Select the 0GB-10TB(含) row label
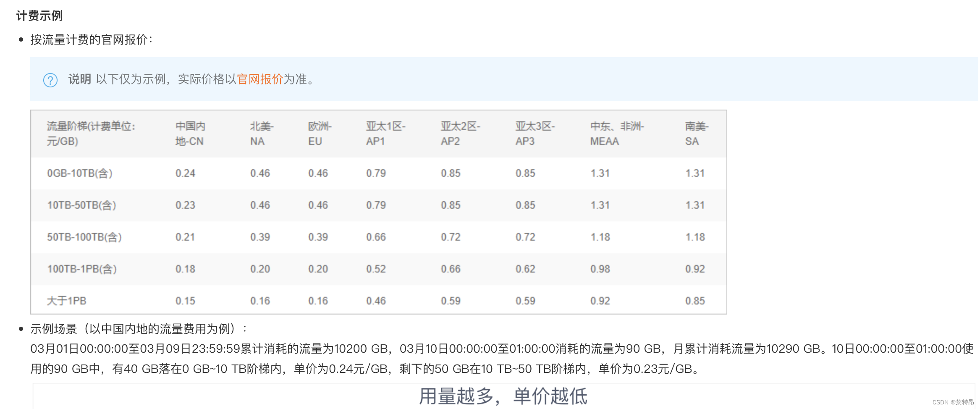 tap(80, 173)
